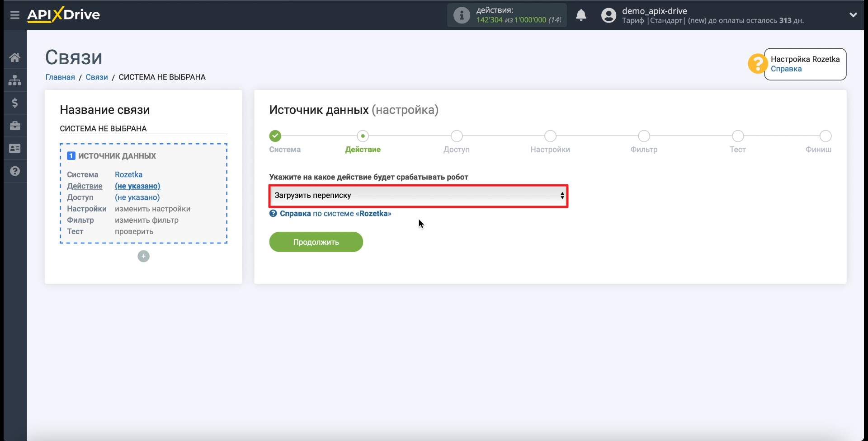Click the Действие label in source block

pyautogui.click(x=85, y=186)
